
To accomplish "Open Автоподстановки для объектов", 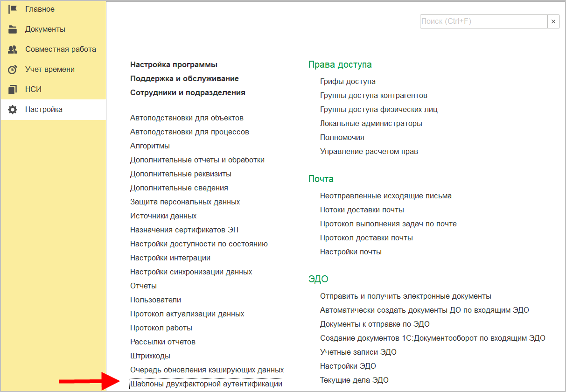I will coord(187,118).
